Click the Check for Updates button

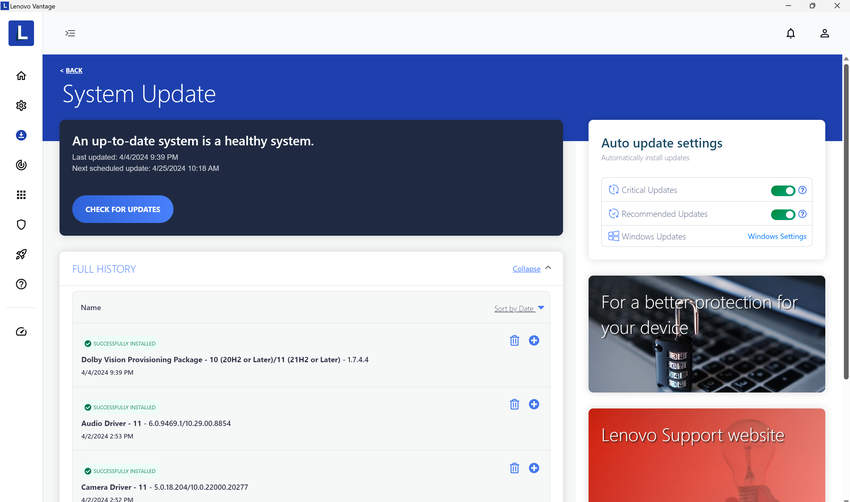[x=123, y=209]
